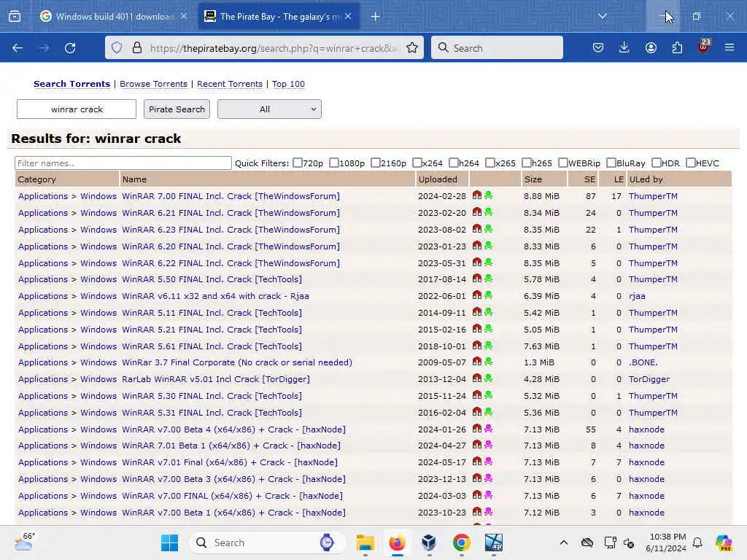Screen dimensions: 747x560
Task: Click the site padlock security icon
Action: 136,47
